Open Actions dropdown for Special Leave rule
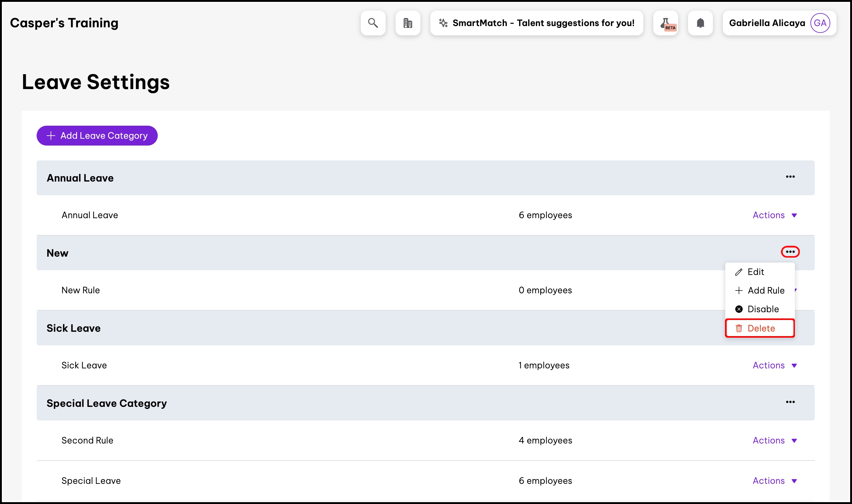Screen dimensions: 852x504 774,481
